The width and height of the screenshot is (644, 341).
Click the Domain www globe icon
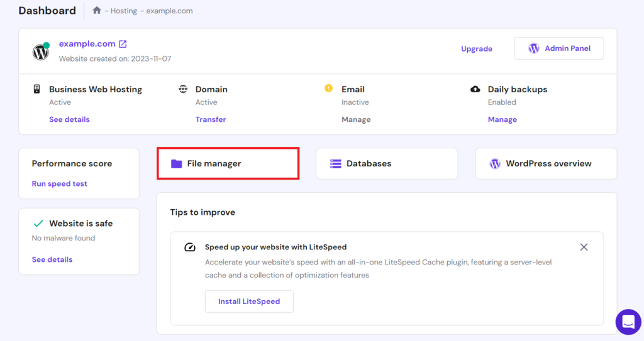pos(183,89)
